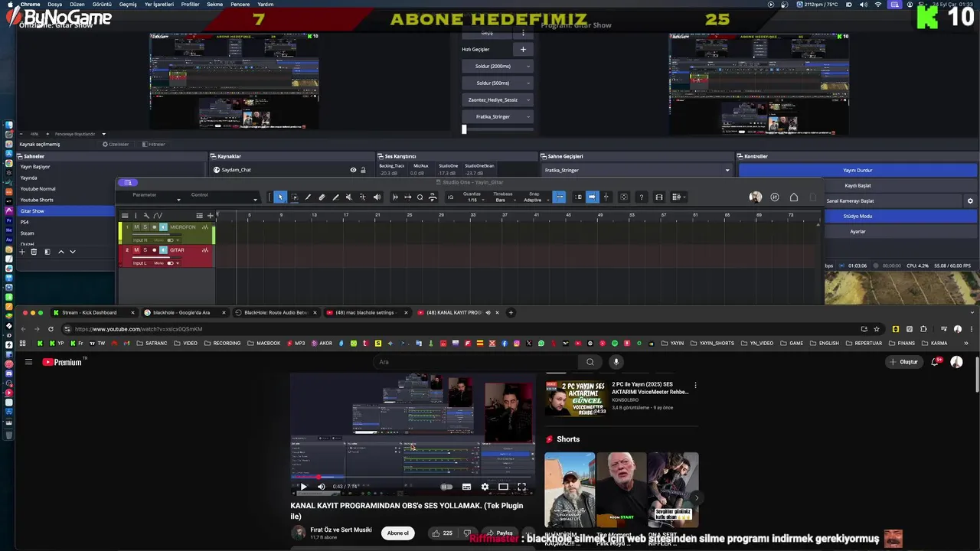The width and height of the screenshot is (980, 551).
Task: Open Zaontez_Hediye_Sessiz transition dropdown
Action: click(x=497, y=99)
